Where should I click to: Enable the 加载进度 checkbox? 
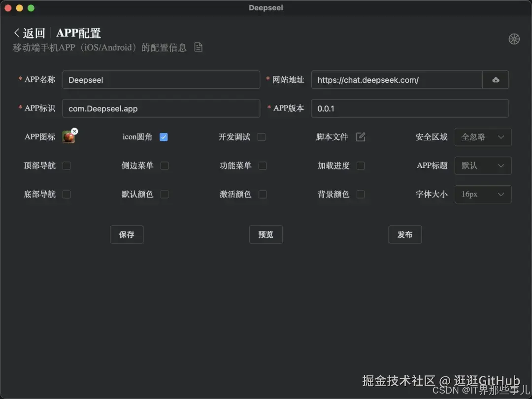[361, 166]
